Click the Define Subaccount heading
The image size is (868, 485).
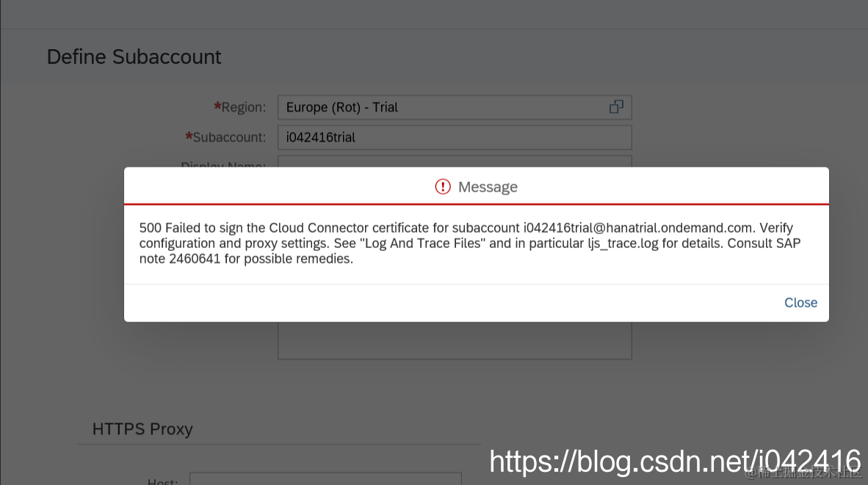(x=134, y=57)
